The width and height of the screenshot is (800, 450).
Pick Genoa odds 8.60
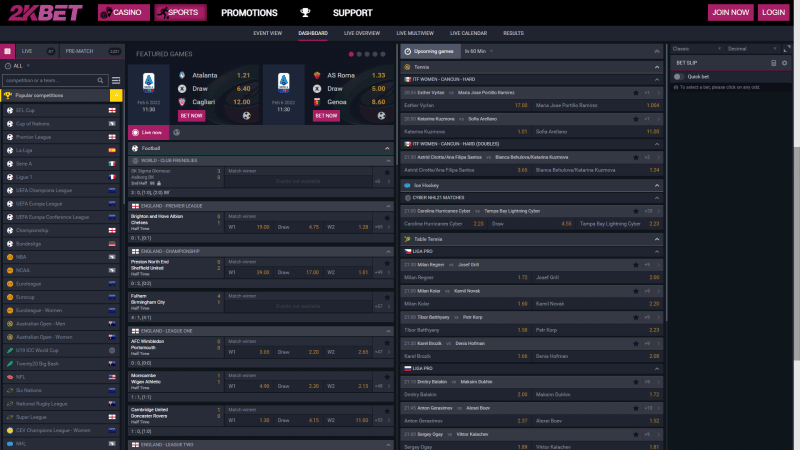(x=379, y=102)
